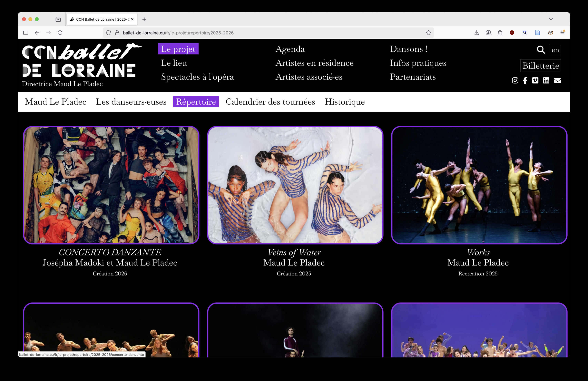The height and width of the screenshot is (381, 588).
Task: Open the browser downloads icon
Action: 477,33
